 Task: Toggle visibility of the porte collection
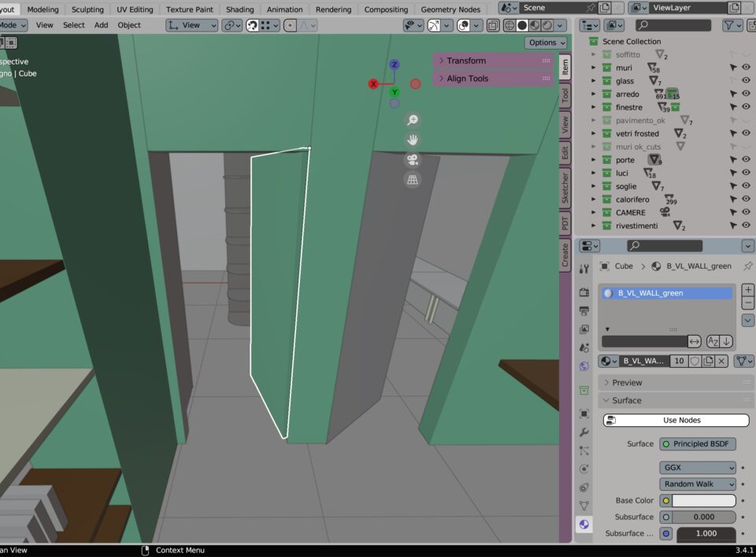(x=745, y=160)
